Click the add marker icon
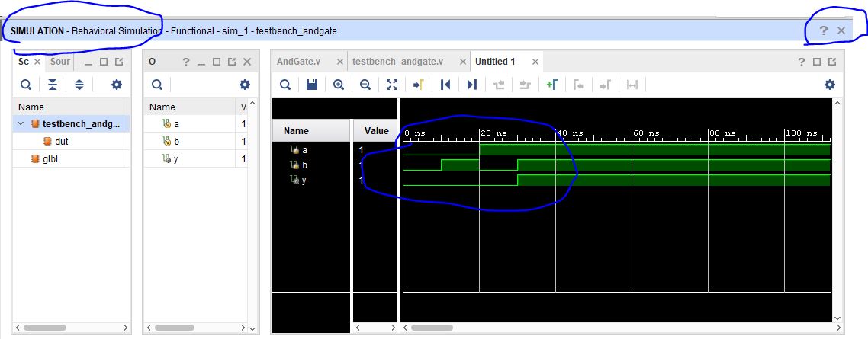868x339 pixels. pos(551,85)
